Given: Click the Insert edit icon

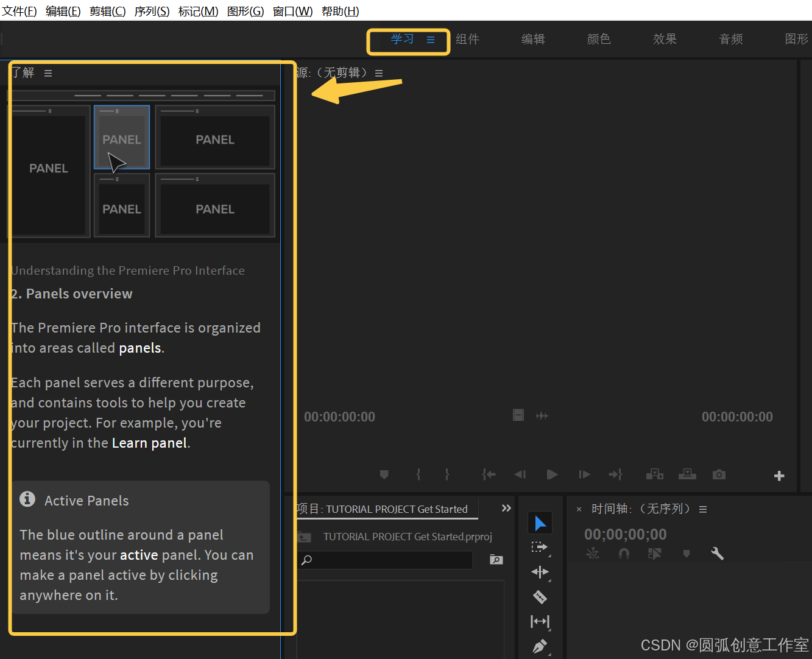Looking at the screenshot, I should 655,474.
